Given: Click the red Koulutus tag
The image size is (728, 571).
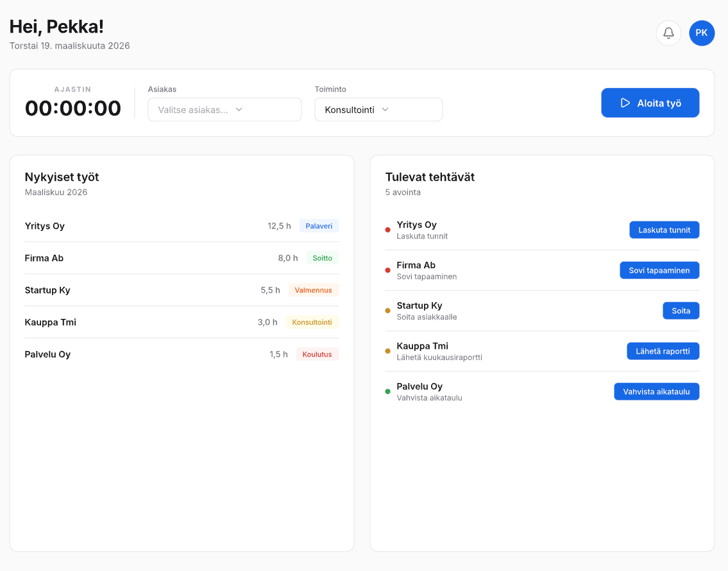Looking at the screenshot, I should click(317, 354).
